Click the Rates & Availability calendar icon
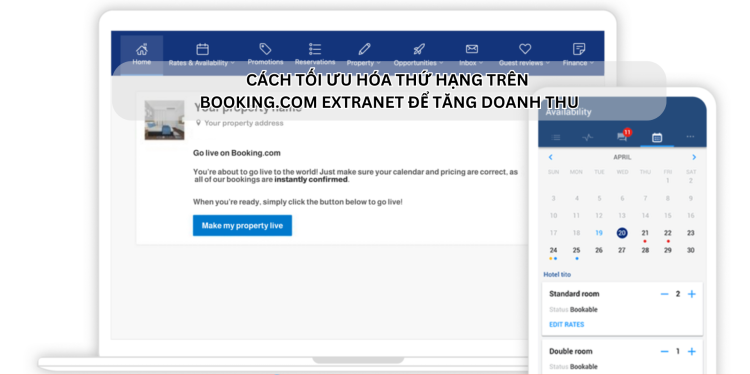Screen dimensions: 750x375 pos(202,49)
